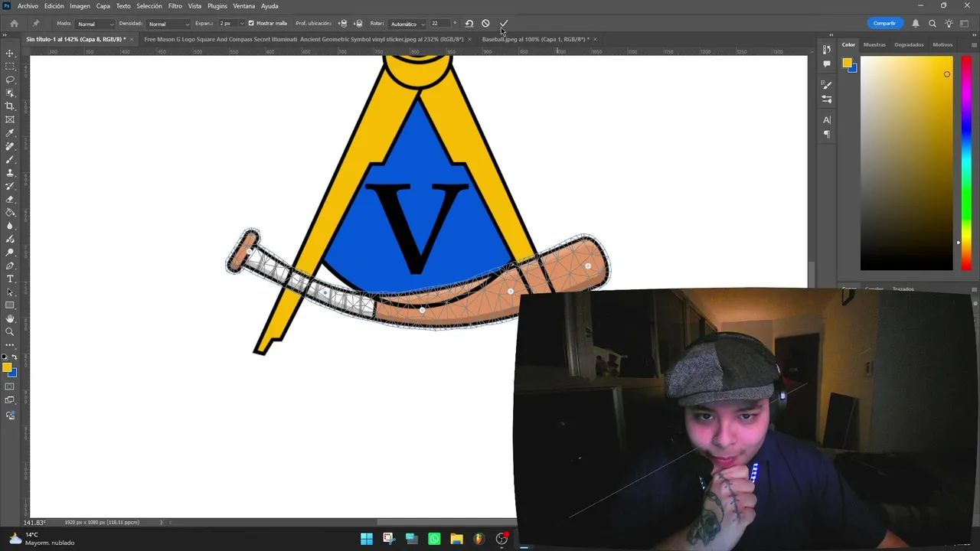Select the Spot Healing Brush tool
The image size is (980, 551).
pos(10,146)
